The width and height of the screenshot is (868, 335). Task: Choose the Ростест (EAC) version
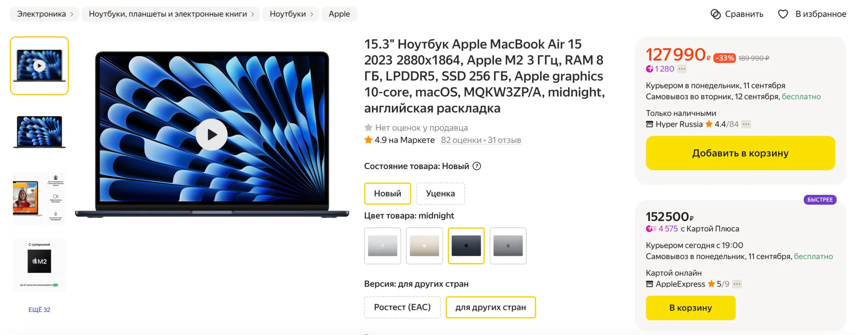402,307
